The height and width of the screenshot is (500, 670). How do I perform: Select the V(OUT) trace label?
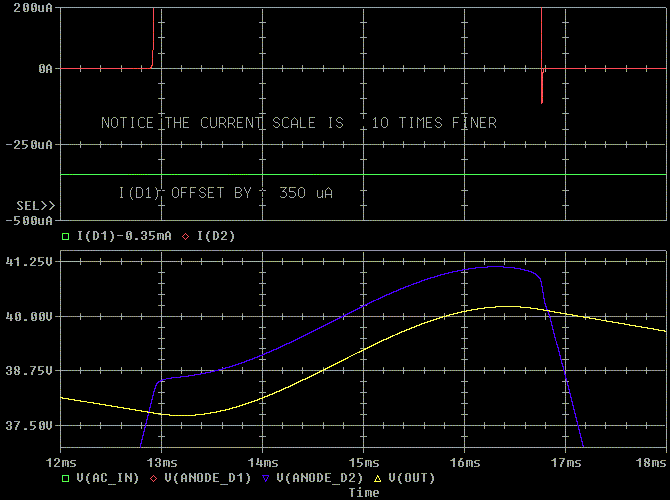pyautogui.click(x=412, y=478)
